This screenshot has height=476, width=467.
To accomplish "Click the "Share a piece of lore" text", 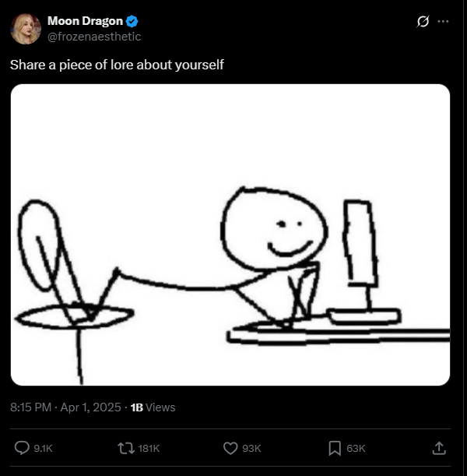I will (117, 65).
